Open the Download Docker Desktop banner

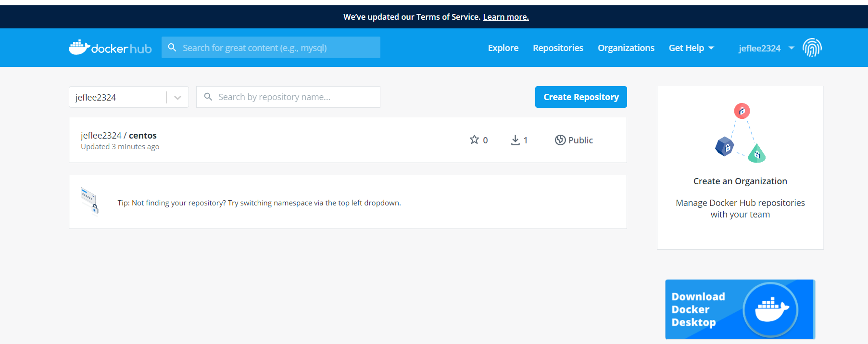740,309
